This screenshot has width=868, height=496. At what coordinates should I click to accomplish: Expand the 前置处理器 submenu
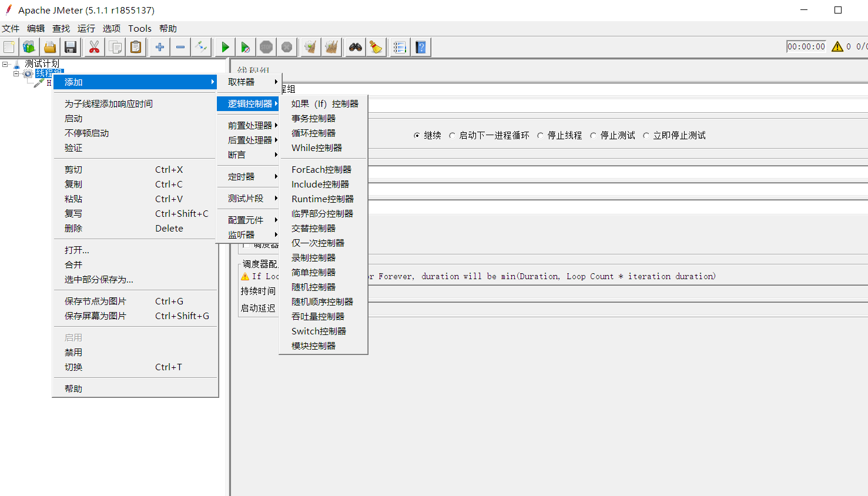pos(249,125)
